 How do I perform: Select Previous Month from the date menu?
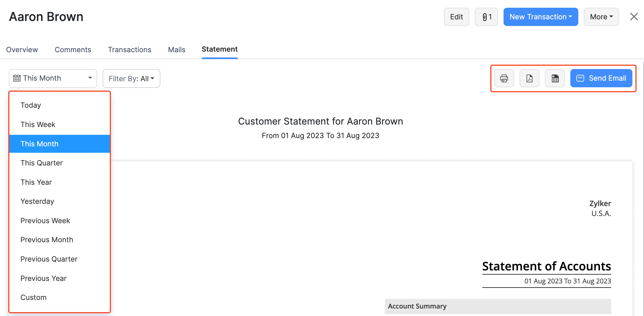47,239
